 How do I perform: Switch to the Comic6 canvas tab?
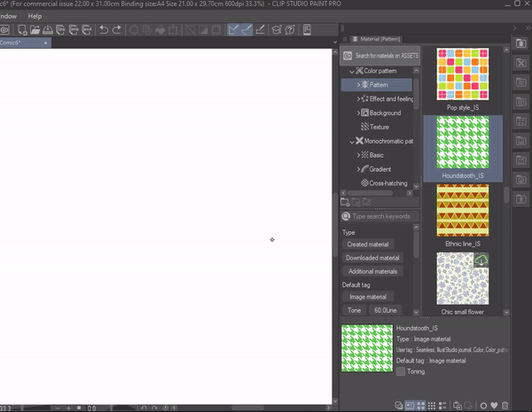pyautogui.click(x=25, y=43)
